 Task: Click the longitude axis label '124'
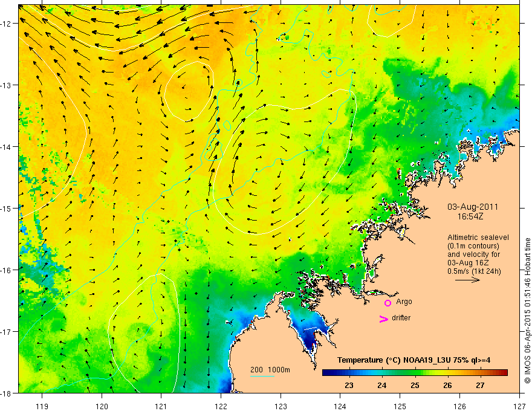340,407
